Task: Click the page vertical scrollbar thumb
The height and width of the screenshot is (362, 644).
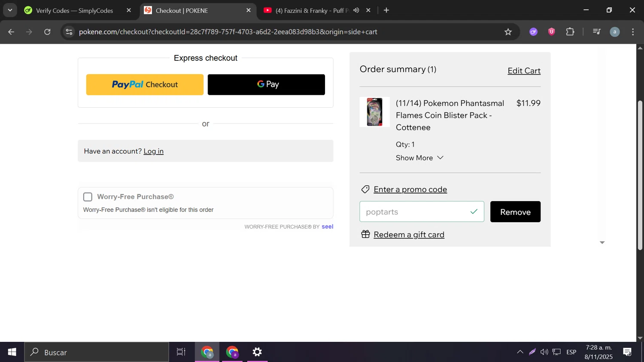Action: [640, 175]
